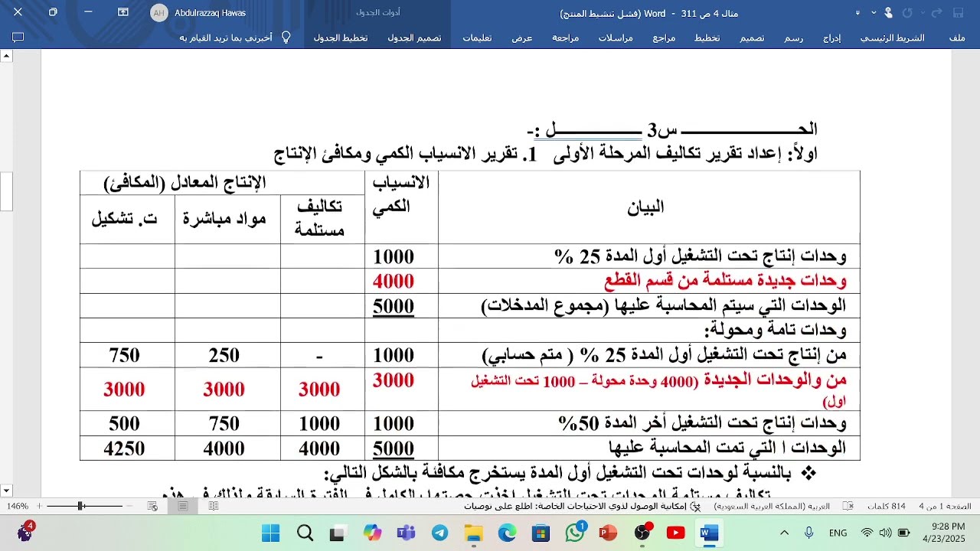980x551 pixels.
Task: Open taskbar Search
Action: [x=305, y=533]
